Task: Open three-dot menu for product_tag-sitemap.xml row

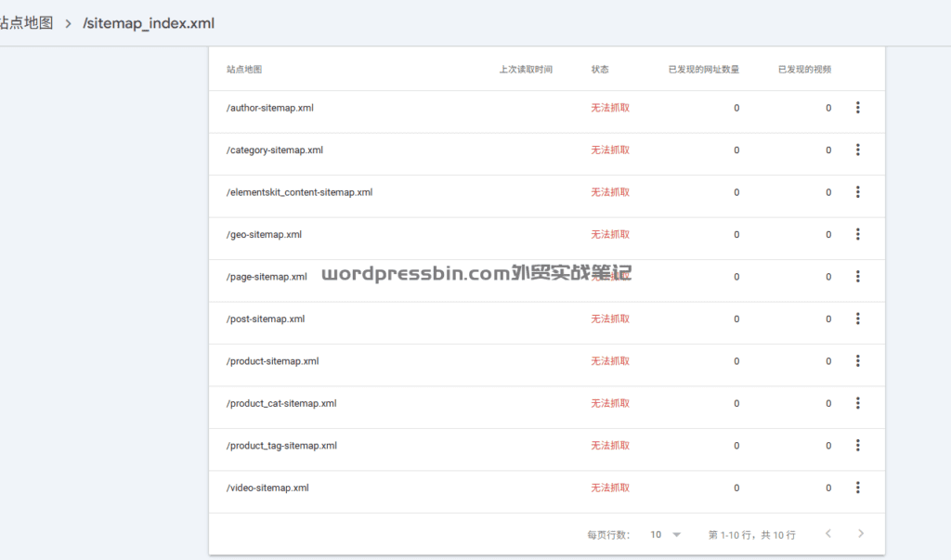Action: [857, 446]
